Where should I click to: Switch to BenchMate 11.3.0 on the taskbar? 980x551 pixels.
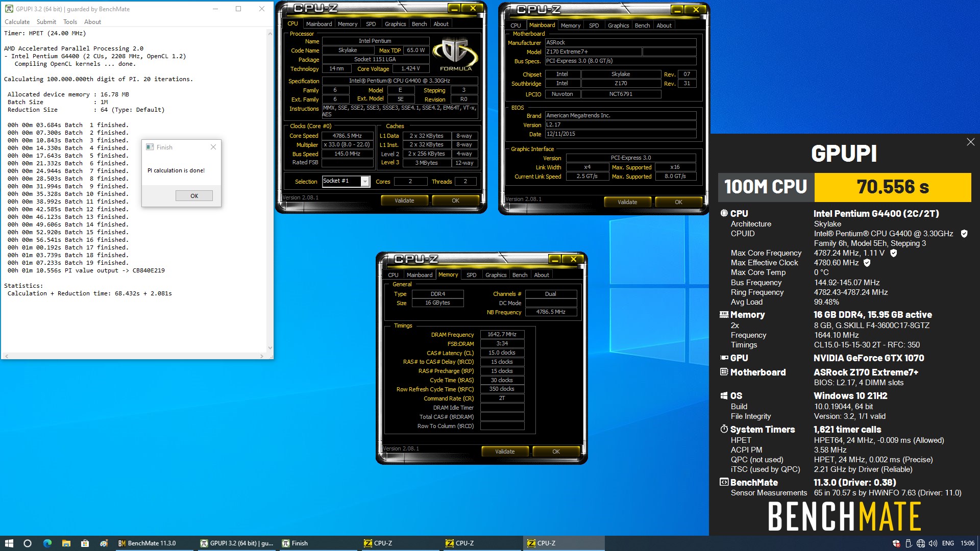pos(155,543)
